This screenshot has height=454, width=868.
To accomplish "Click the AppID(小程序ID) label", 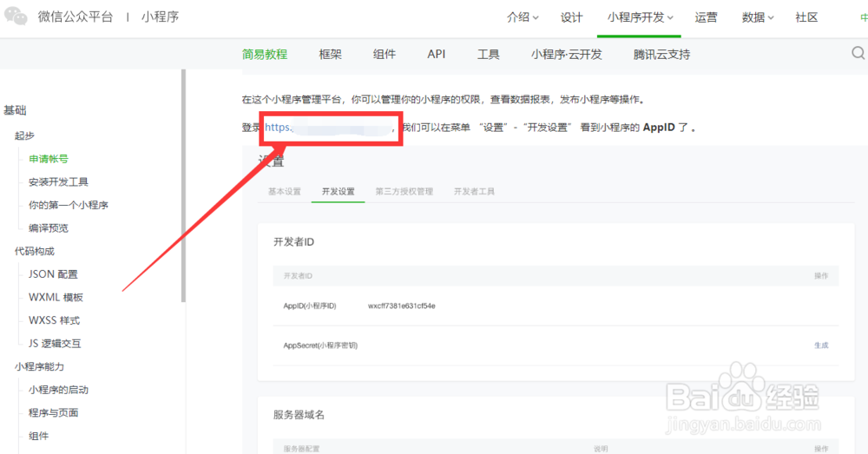I will (x=310, y=306).
